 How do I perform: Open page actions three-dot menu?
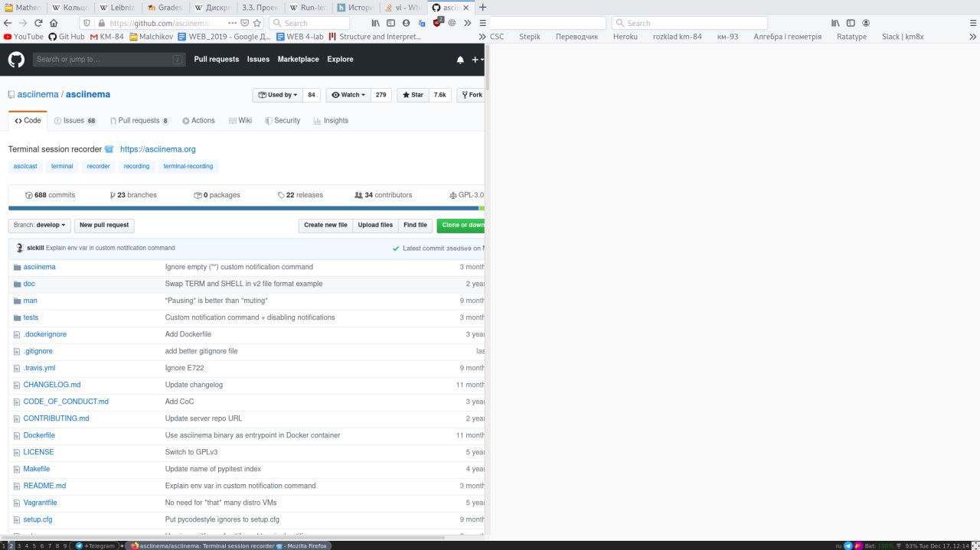pyautogui.click(x=233, y=23)
